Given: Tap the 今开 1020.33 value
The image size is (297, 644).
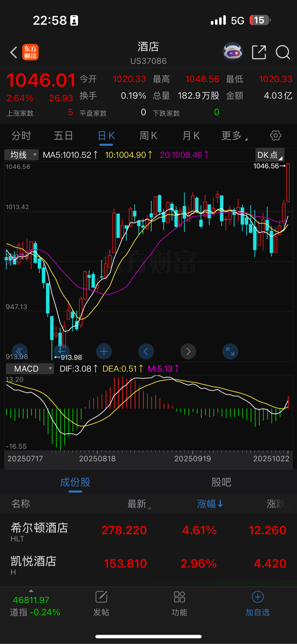Looking at the screenshot, I should click(x=129, y=79).
